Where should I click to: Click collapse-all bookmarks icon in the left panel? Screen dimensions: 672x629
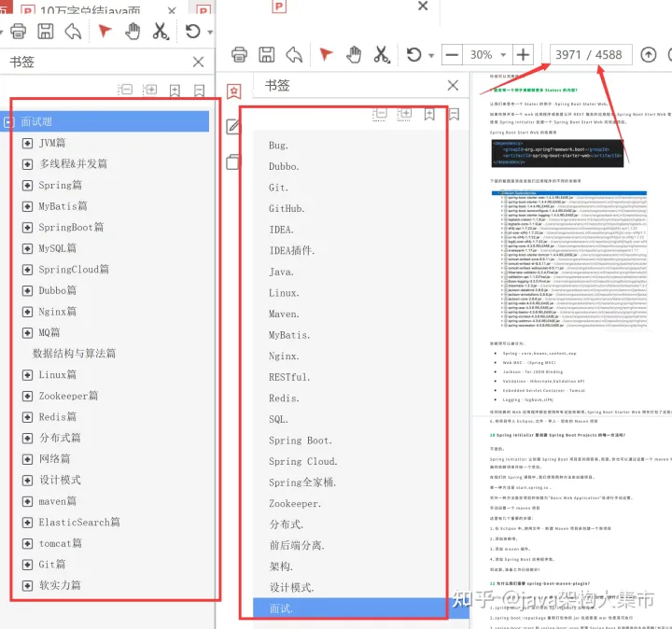(126, 89)
